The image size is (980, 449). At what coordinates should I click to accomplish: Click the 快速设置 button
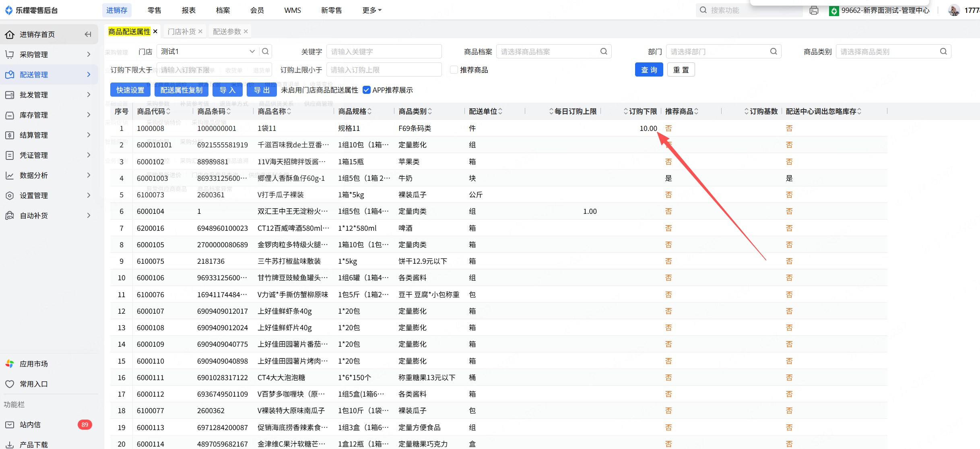point(130,90)
